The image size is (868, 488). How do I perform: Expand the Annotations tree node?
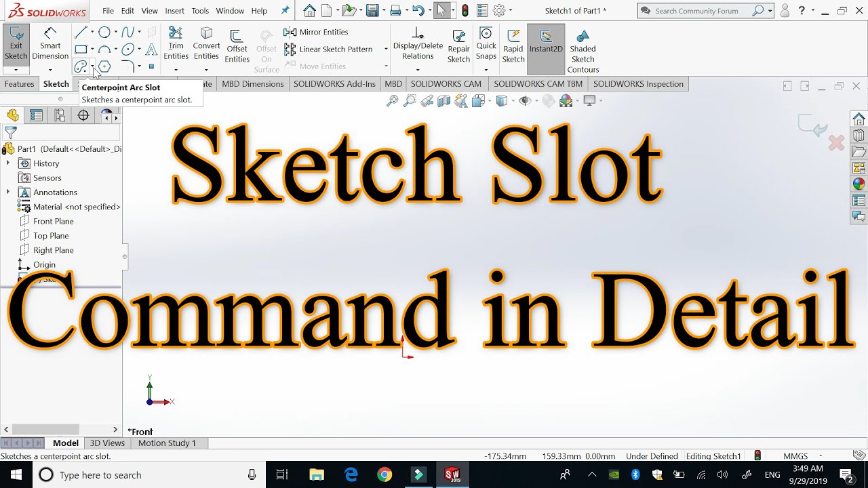point(8,192)
